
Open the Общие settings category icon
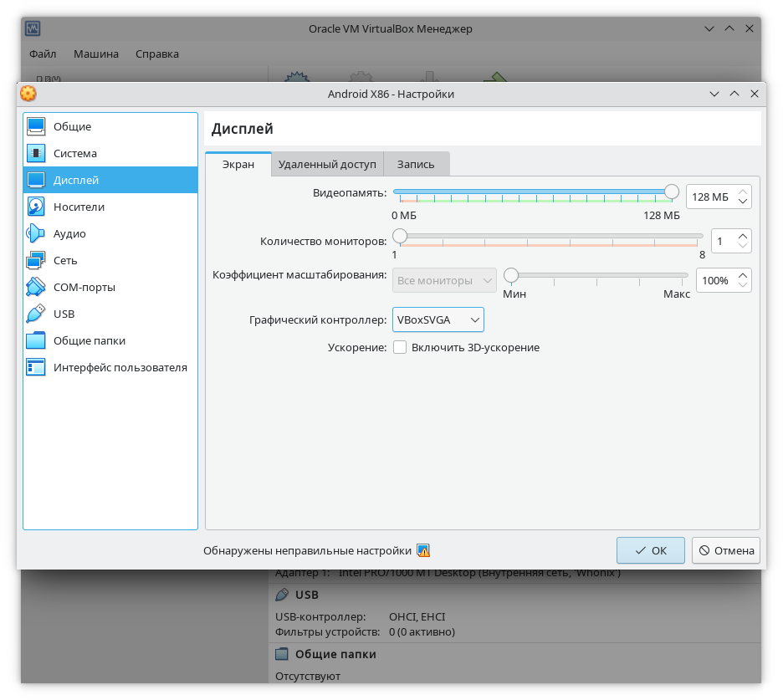click(x=36, y=127)
